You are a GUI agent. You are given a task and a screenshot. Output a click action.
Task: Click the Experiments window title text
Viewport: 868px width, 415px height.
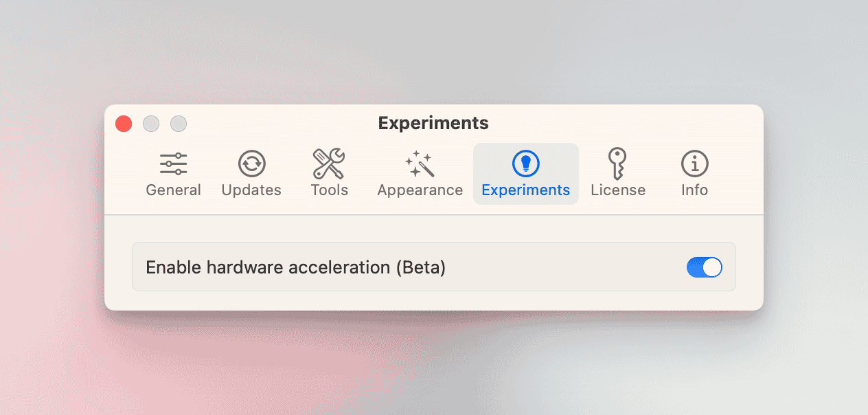click(433, 124)
